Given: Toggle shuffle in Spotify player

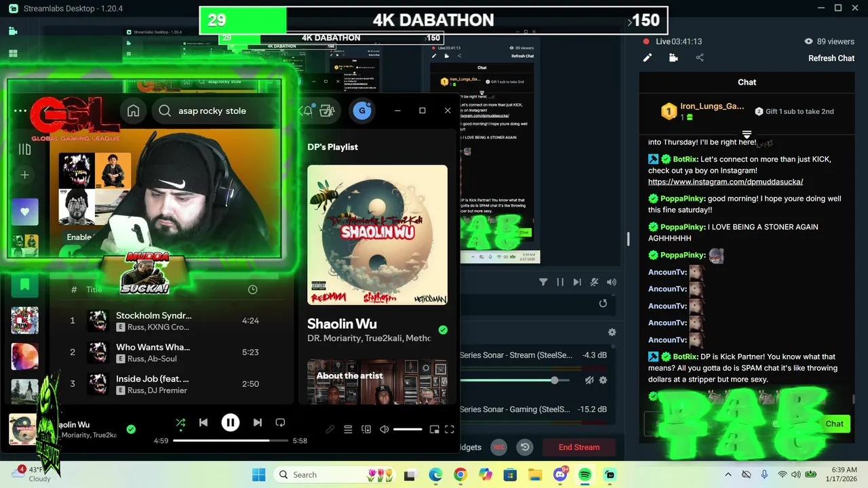Looking at the screenshot, I should [x=180, y=423].
